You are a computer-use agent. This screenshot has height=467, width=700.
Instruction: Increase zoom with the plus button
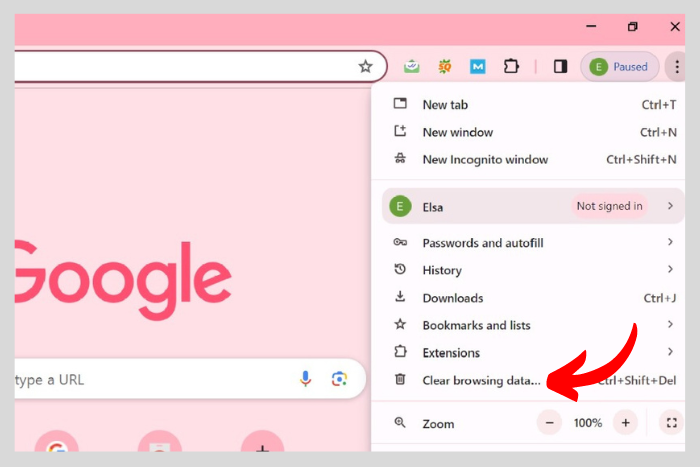[625, 422]
